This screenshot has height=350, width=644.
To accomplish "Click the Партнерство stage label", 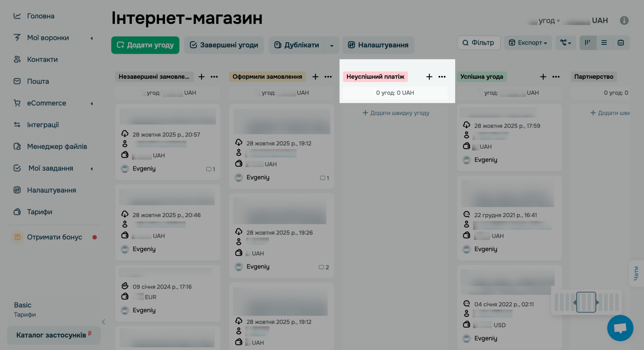I will [594, 77].
